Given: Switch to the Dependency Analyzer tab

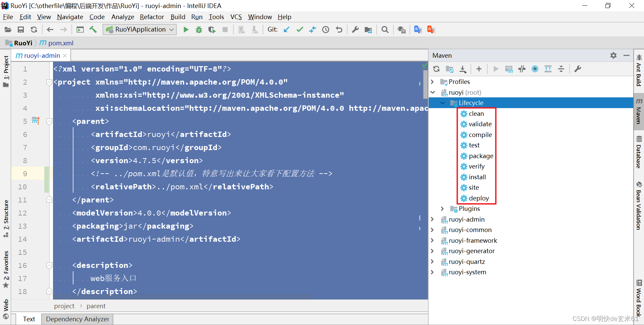Looking at the screenshot, I should tap(77, 319).
